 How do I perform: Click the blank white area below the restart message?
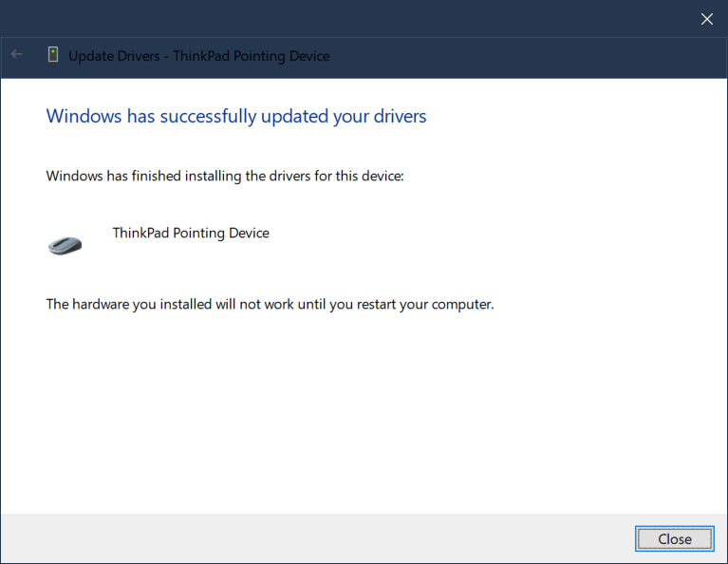tap(361, 418)
